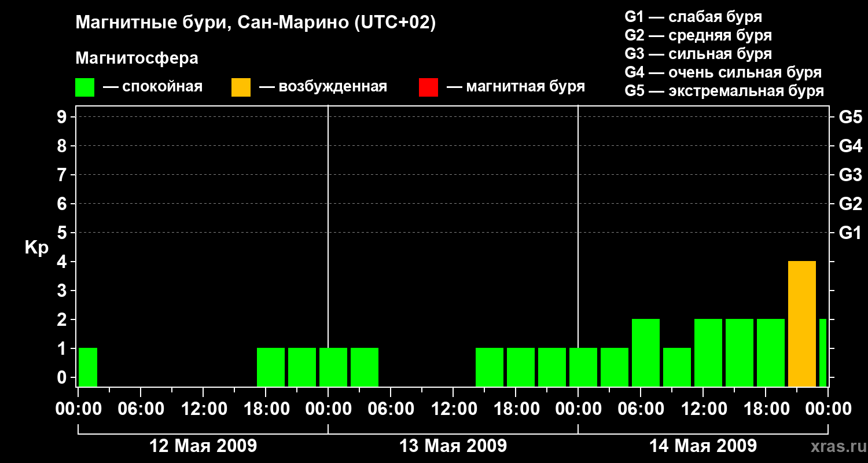
Task: Click the 'G5' label on the right axis
Action: coord(850,117)
